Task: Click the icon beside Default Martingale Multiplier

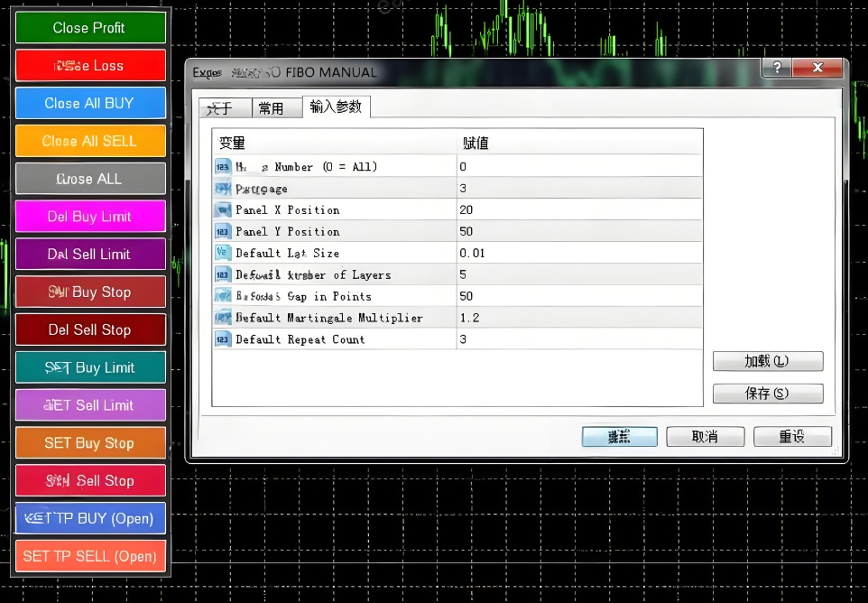Action: 223,318
